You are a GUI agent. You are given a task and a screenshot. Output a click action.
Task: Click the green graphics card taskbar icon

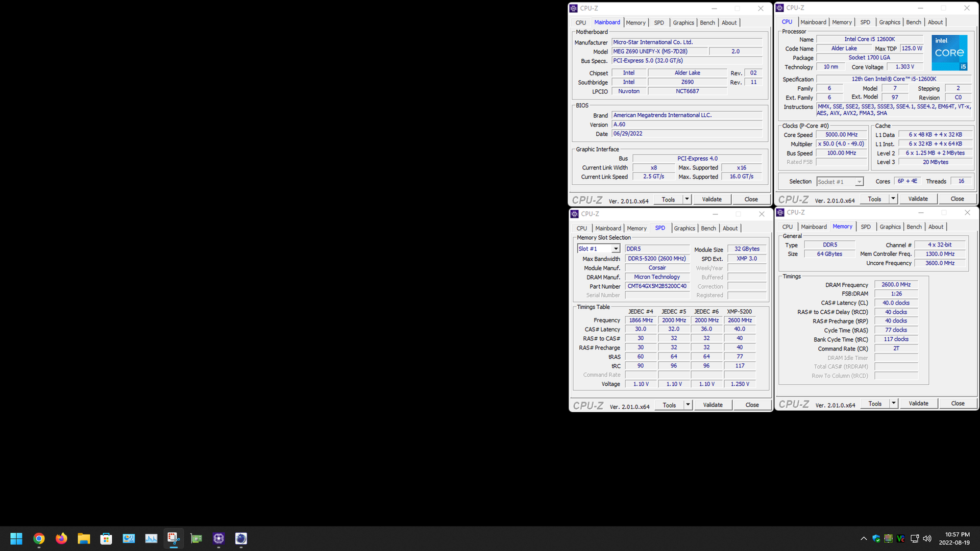coord(196,538)
